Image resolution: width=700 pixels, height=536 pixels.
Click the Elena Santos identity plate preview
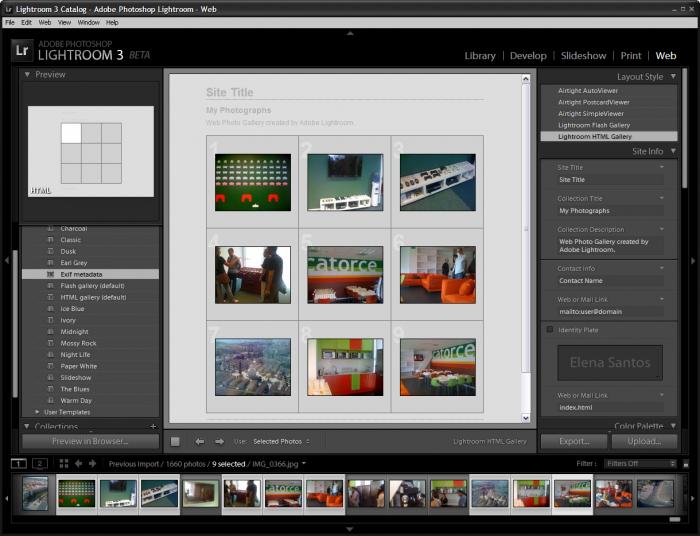click(610, 362)
